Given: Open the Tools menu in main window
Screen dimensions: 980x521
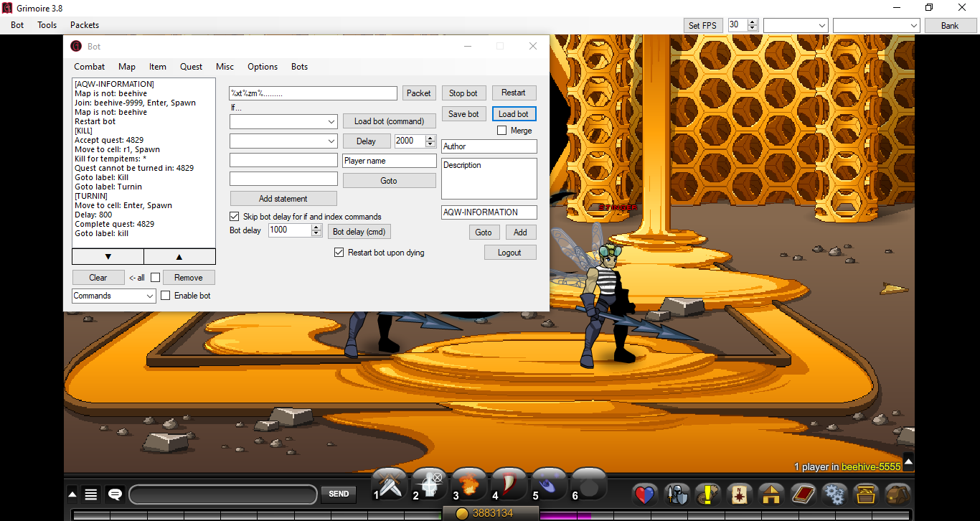Looking at the screenshot, I should 47,25.
